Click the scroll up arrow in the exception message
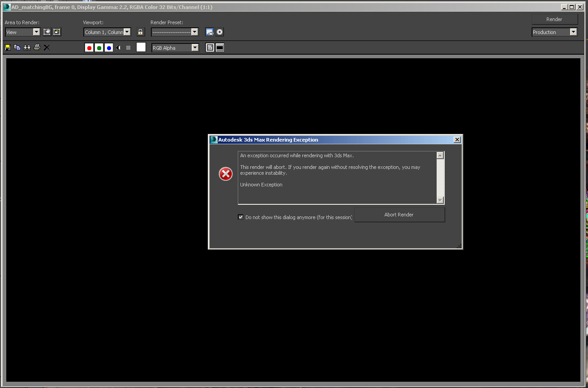 pyautogui.click(x=440, y=155)
